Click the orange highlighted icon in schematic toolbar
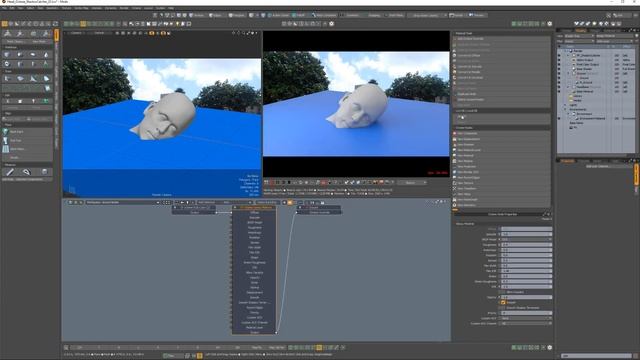Viewport: 640px width, 360px height. click(x=290, y=202)
